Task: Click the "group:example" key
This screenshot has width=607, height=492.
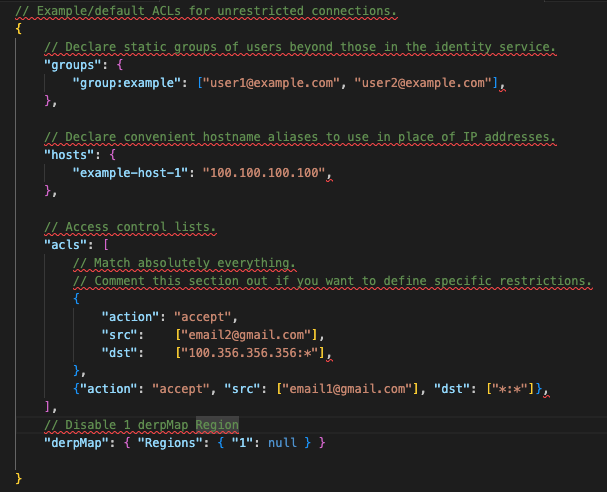Action: 127,83
